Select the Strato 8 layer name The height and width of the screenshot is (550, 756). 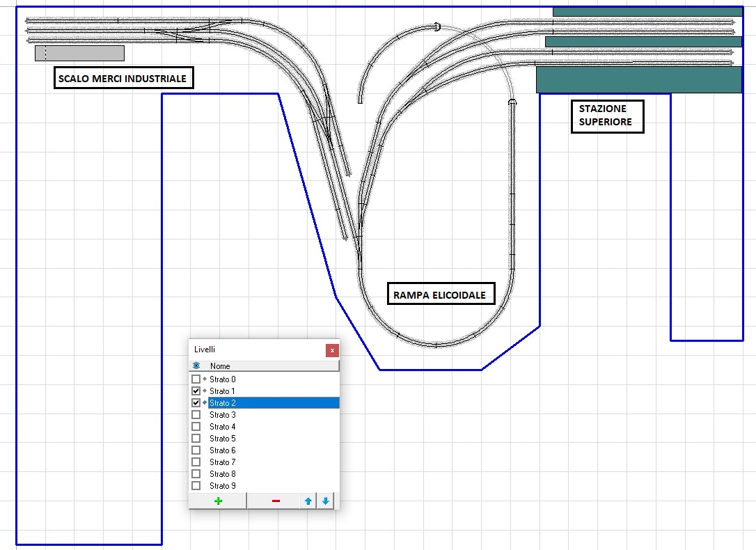223,474
